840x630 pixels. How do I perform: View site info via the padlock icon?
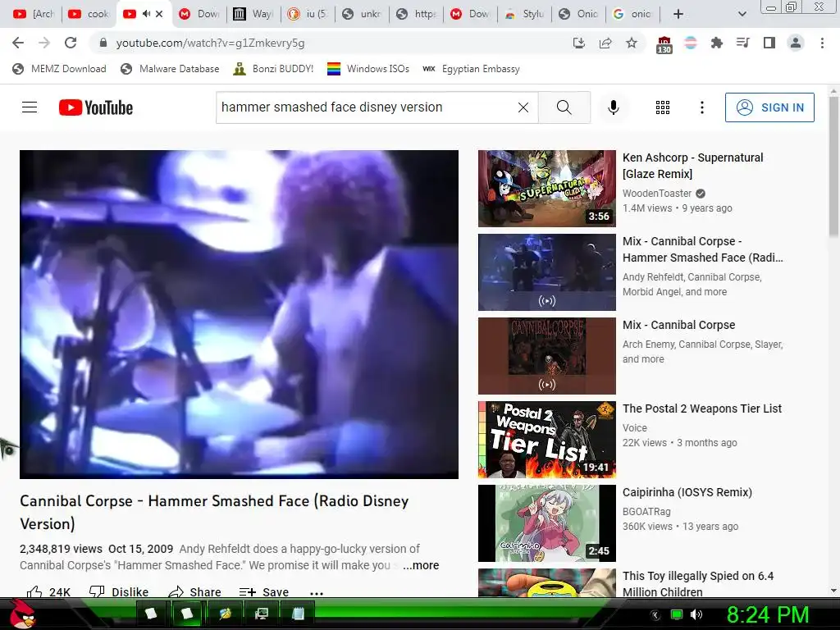103,43
